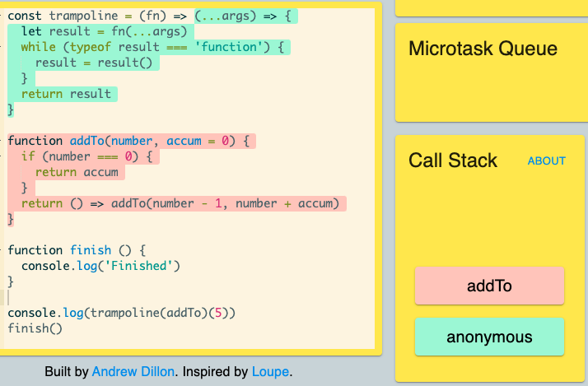Click the console.log(trampoline(addTo)(5)) line
The image size is (588, 386).
[122, 313]
